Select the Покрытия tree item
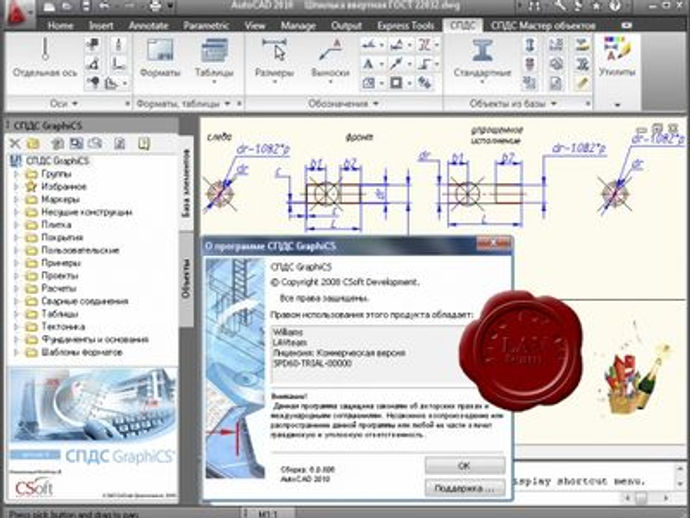The width and height of the screenshot is (690, 518). click(x=62, y=238)
